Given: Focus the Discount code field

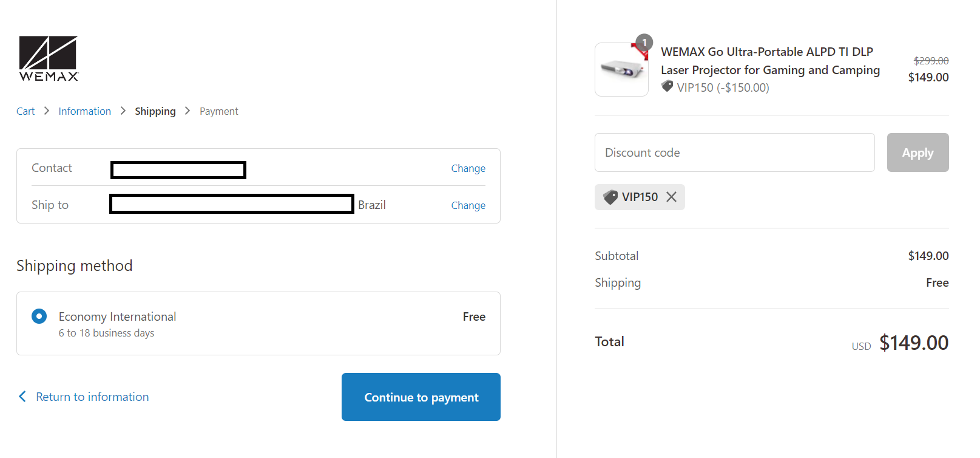Looking at the screenshot, I should pos(734,152).
